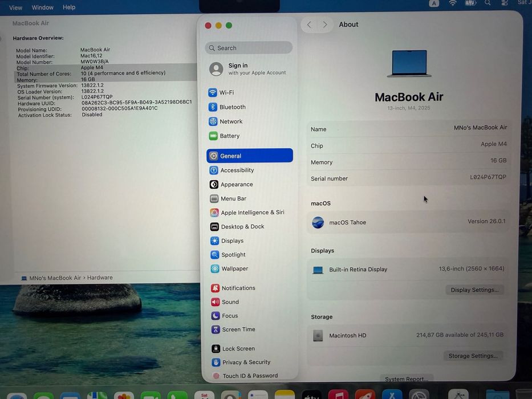Click the MacBook Air image in About
This screenshot has height=399, width=532.
[x=409, y=63]
